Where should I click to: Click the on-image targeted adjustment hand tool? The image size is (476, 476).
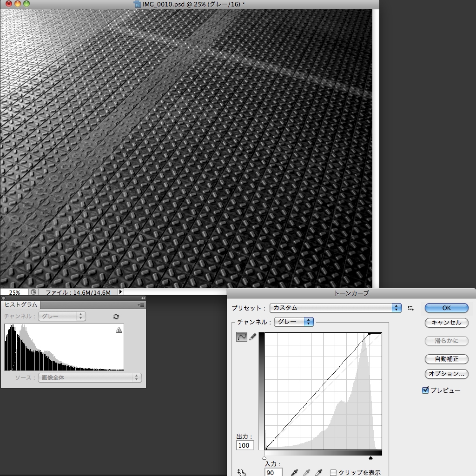[241, 472]
